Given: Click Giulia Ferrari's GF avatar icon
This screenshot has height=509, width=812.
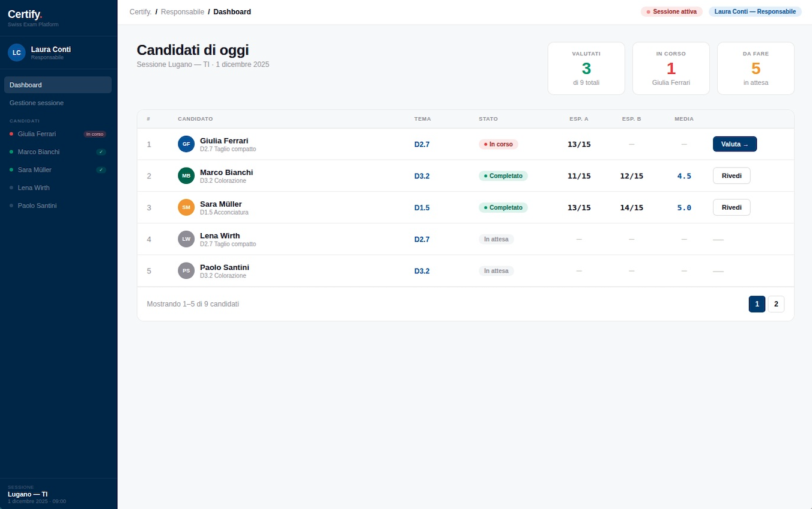Looking at the screenshot, I should pyautogui.click(x=186, y=144).
